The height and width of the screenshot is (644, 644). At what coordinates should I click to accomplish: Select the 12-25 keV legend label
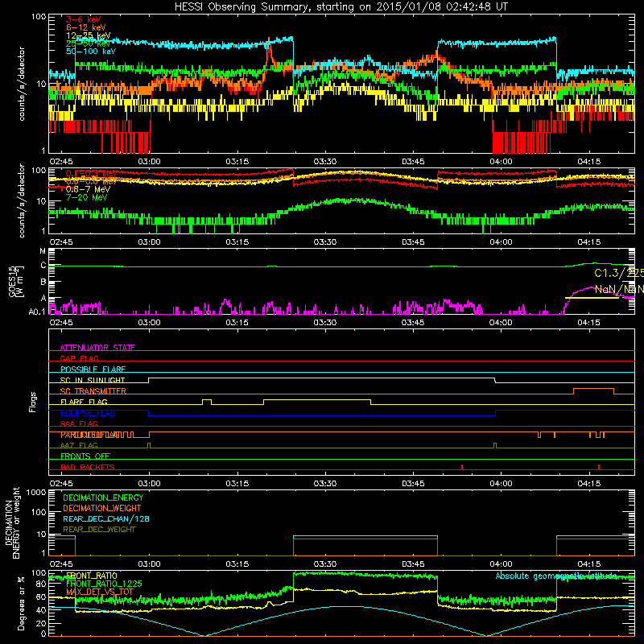tap(89, 35)
